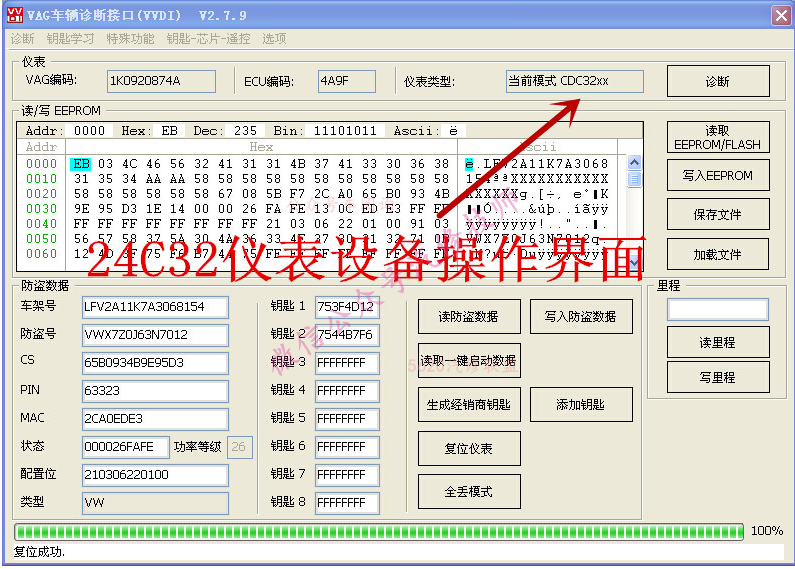Click the ECU编码 field showing 4A9F
The width and height of the screenshot is (795, 569).
point(347,81)
